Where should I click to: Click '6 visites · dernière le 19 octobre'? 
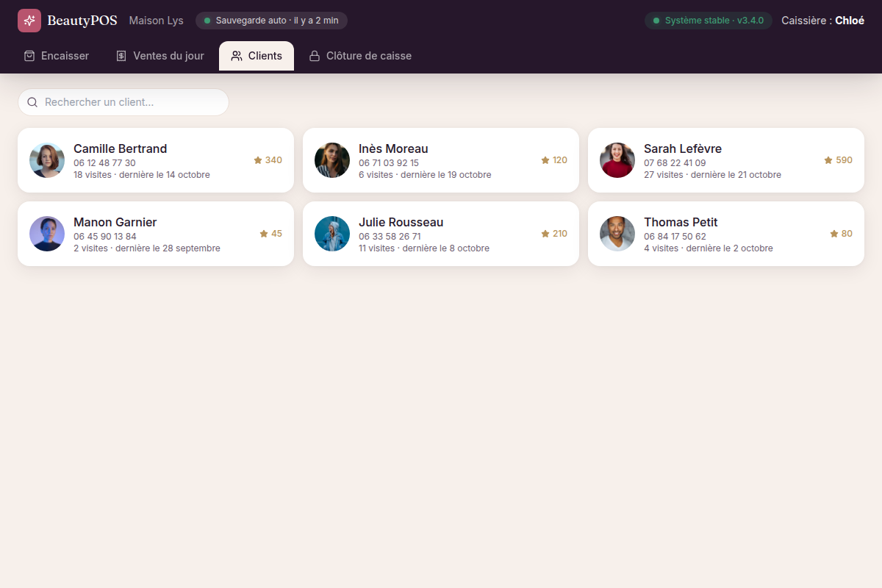coord(425,175)
